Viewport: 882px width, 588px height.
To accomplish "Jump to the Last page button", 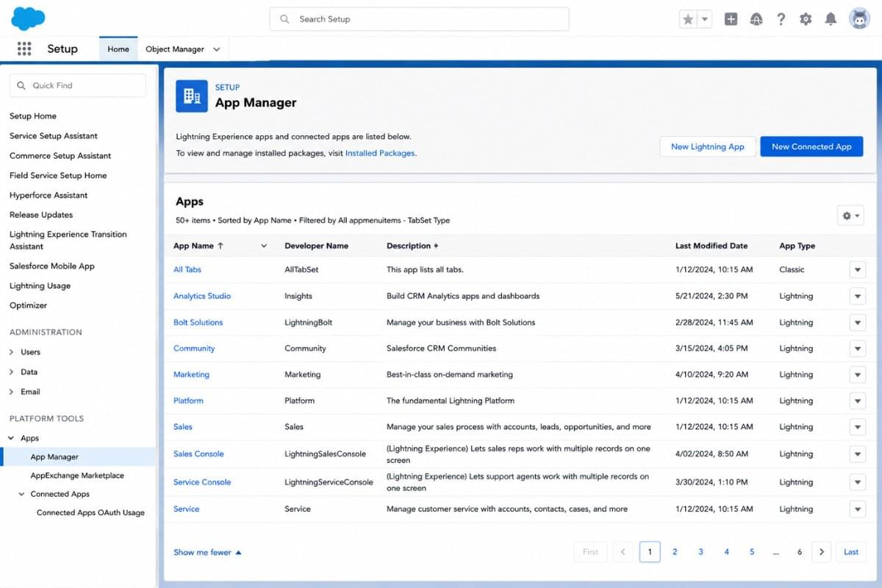I will click(851, 552).
